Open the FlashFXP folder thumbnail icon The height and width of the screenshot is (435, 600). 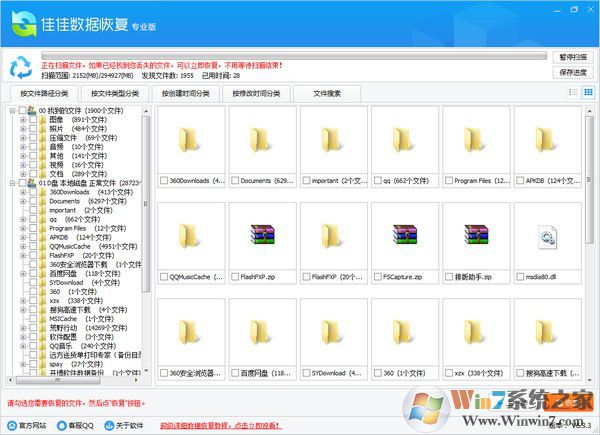(332, 236)
